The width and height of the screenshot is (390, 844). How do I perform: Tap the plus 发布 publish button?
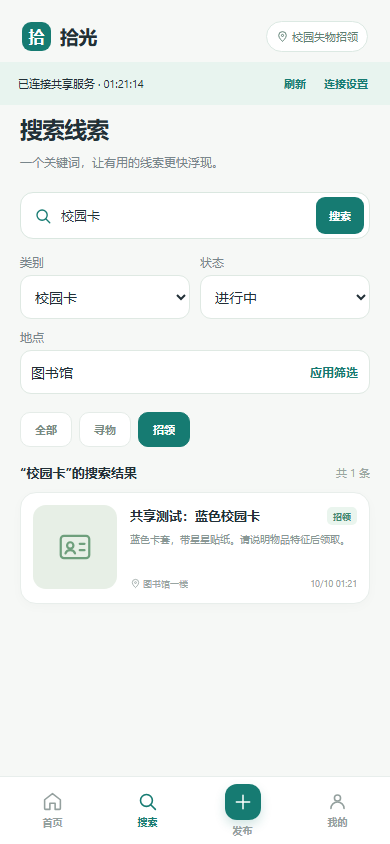(x=243, y=802)
